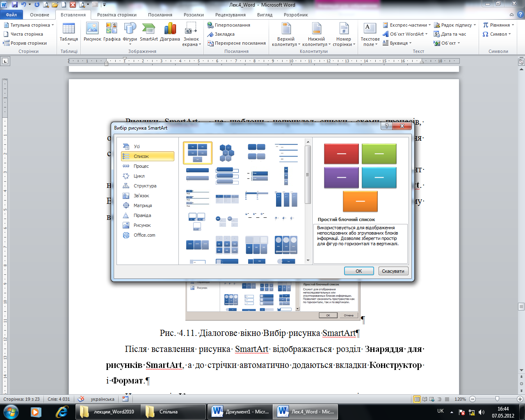Click Дата та час command

tap(450, 34)
